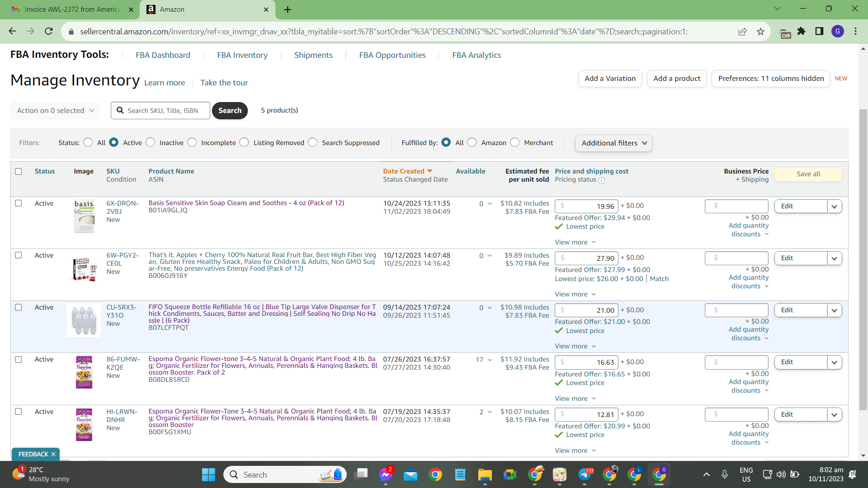Click the Learn more link
This screenshot has height=488, width=868.
click(x=165, y=83)
